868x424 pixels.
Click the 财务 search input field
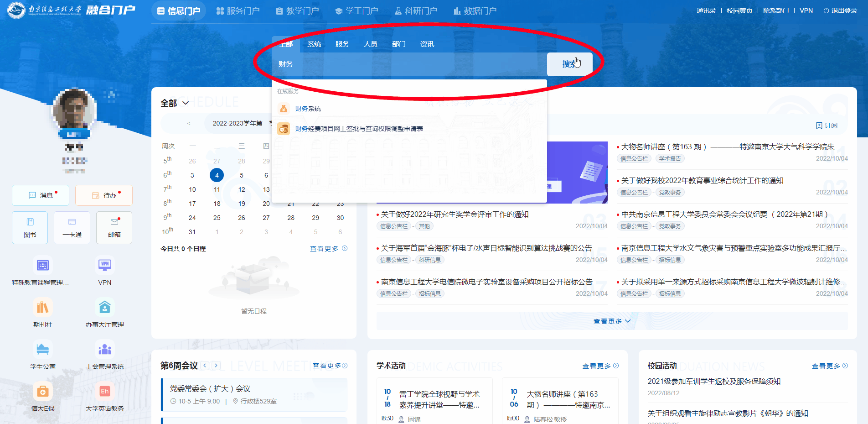(x=409, y=64)
